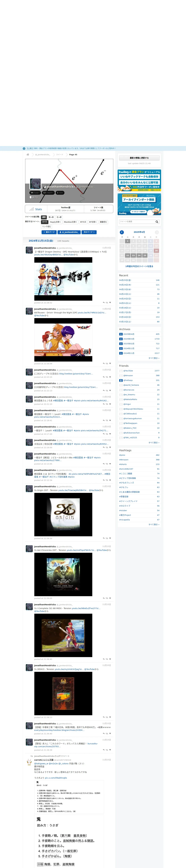Select the 通常 sort order option
Image resolution: width=186 pixels, height=868 pixels.
pyautogui.click(x=44, y=217)
